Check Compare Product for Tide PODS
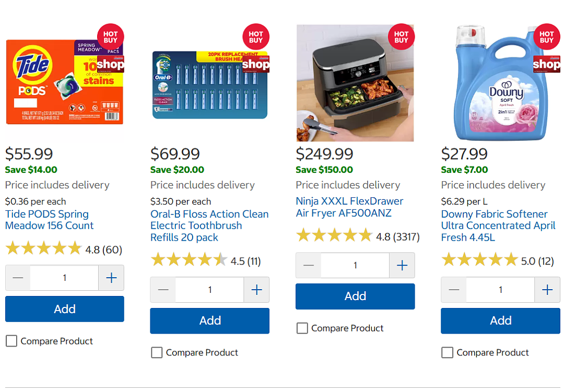 (x=11, y=341)
